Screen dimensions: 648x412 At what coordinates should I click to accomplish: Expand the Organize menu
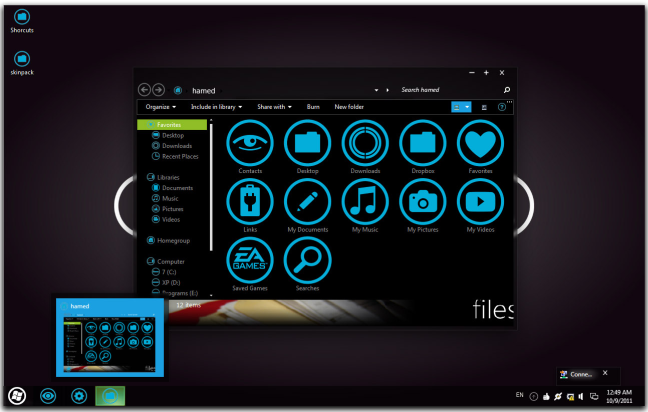tap(161, 107)
